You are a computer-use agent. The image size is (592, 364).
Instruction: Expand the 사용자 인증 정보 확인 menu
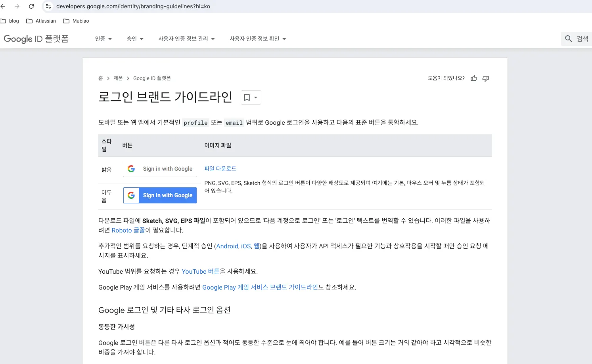coord(258,39)
